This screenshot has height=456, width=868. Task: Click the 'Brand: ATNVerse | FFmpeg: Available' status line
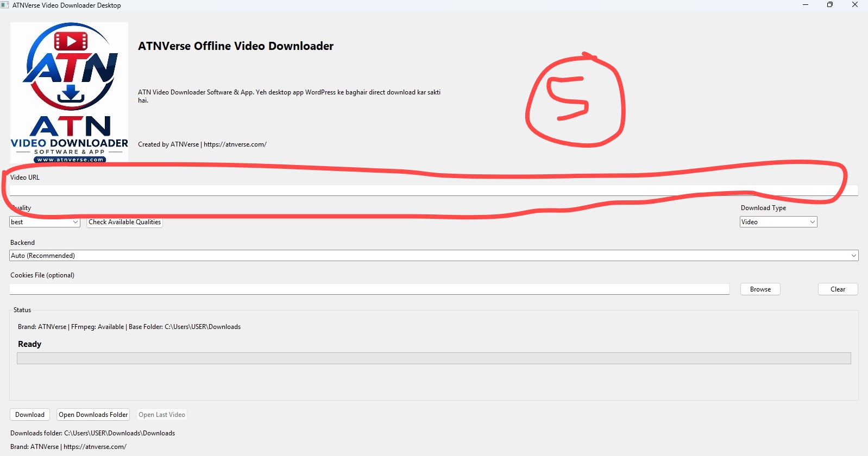click(x=129, y=327)
